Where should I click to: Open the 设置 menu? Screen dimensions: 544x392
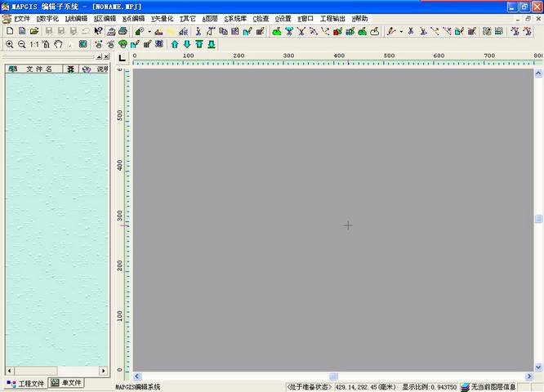point(283,19)
